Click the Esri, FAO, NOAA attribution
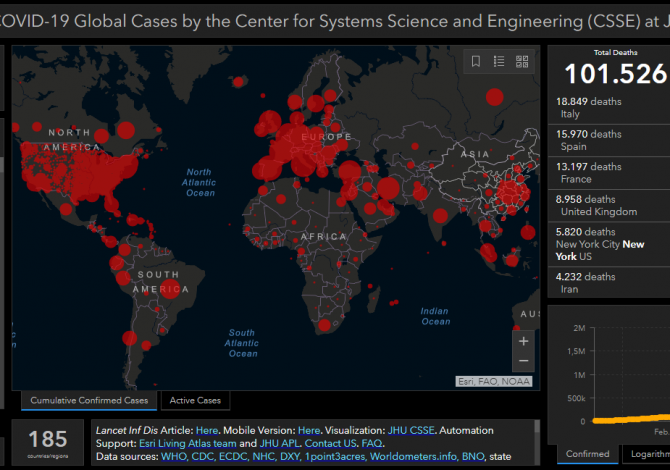Viewport: 670px width, 470px height. click(494, 381)
